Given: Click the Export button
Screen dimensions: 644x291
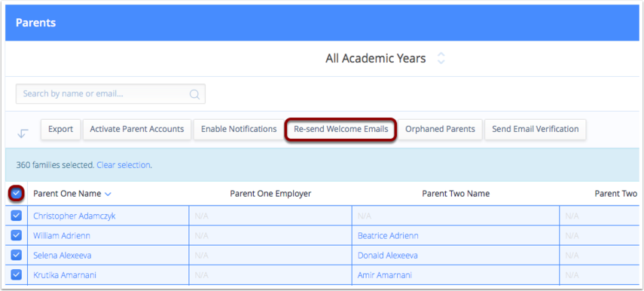Looking at the screenshot, I should pyautogui.click(x=61, y=129).
